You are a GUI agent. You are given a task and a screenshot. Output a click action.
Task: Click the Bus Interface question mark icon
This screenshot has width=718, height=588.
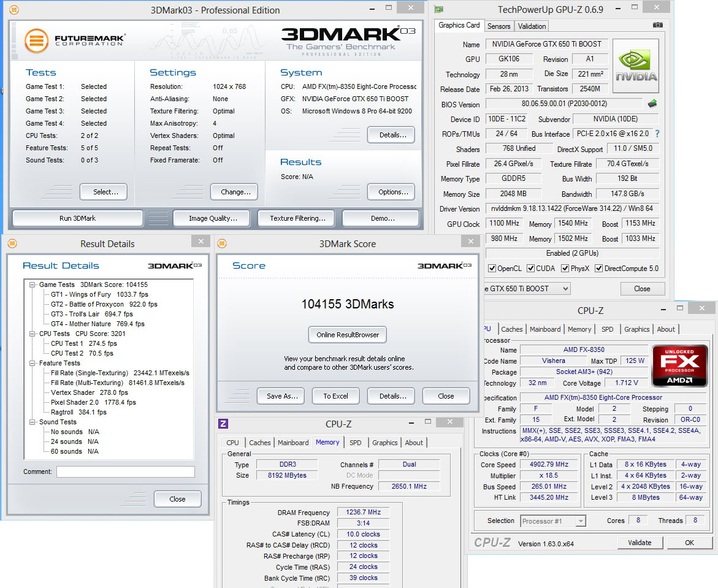click(x=657, y=134)
